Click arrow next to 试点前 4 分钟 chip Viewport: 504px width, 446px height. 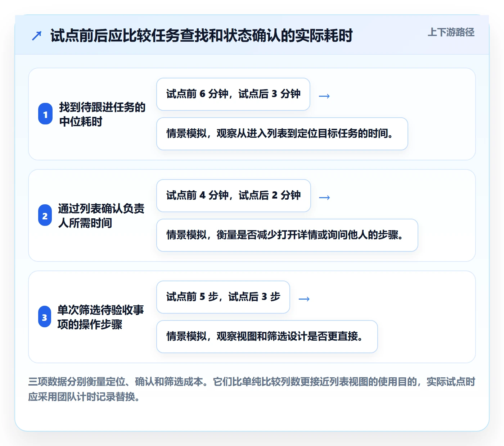(324, 197)
